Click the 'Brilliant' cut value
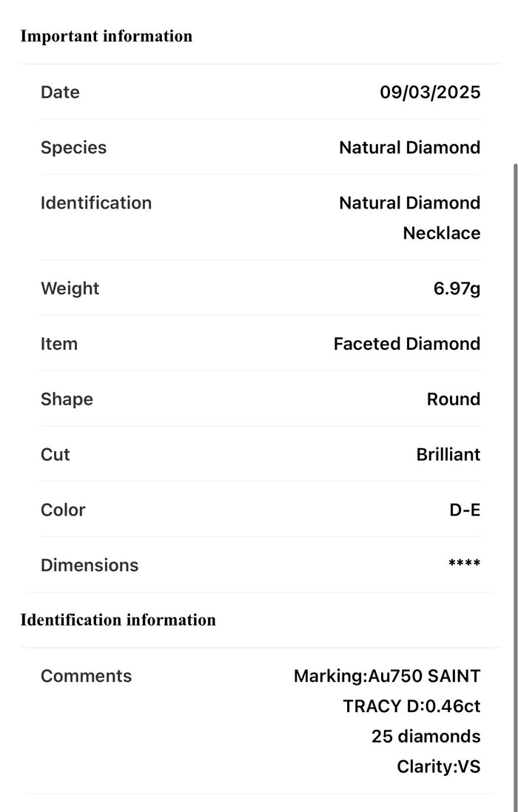The height and width of the screenshot is (812, 518). click(448, 455)
